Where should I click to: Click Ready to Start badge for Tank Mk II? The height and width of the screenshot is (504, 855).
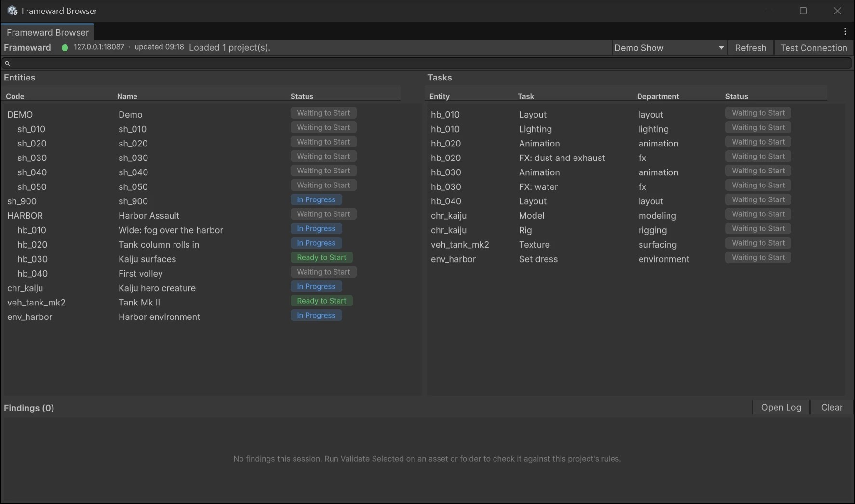click(x=321, y=301)
